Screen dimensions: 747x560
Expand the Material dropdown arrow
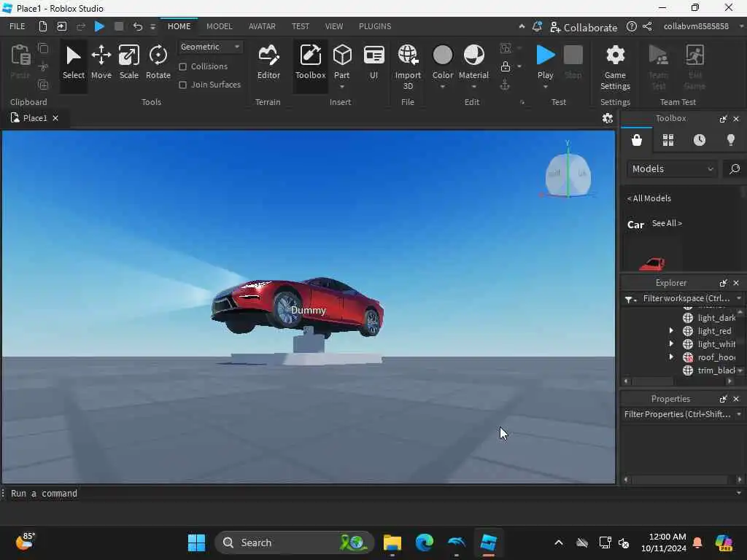tap(473, 87)
